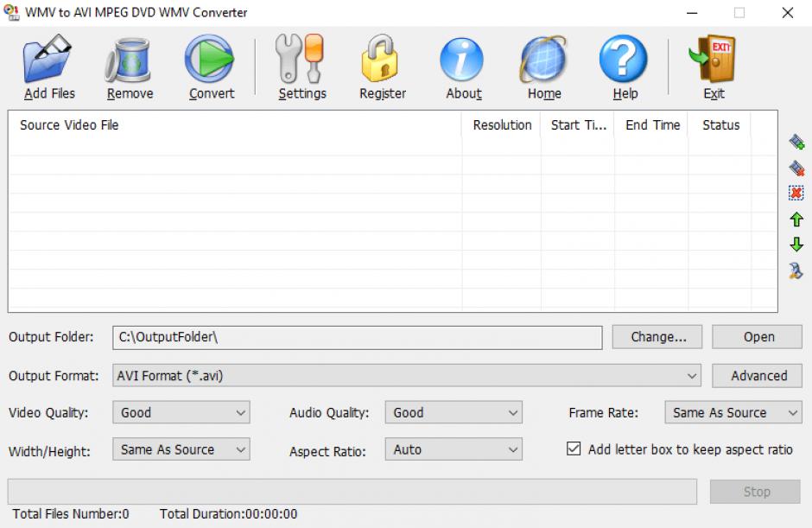Click the Change... output folder button
Screen dimensions: 812x528
[x=657, y=337]
